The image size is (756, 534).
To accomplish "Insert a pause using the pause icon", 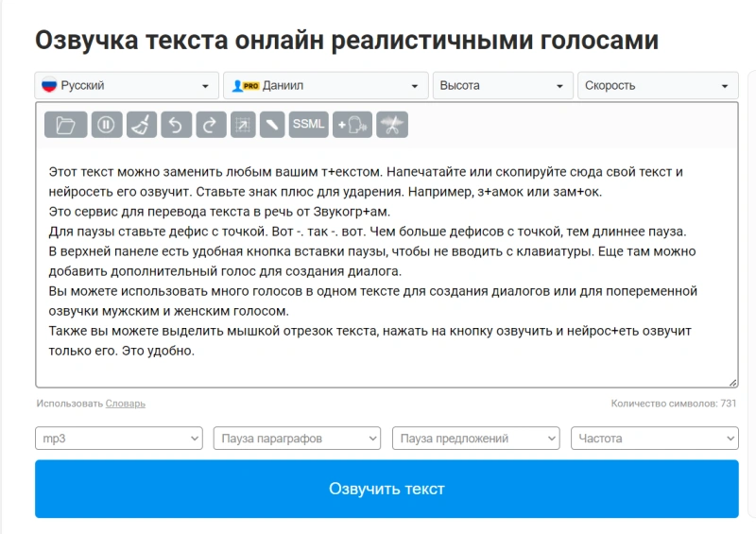I will pyautogui.click(x=107, y=125).
